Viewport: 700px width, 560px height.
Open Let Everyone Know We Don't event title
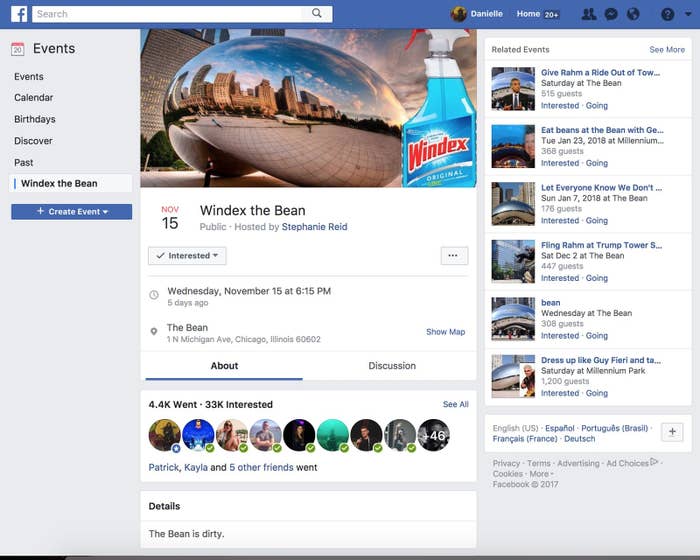pos(601,188)
